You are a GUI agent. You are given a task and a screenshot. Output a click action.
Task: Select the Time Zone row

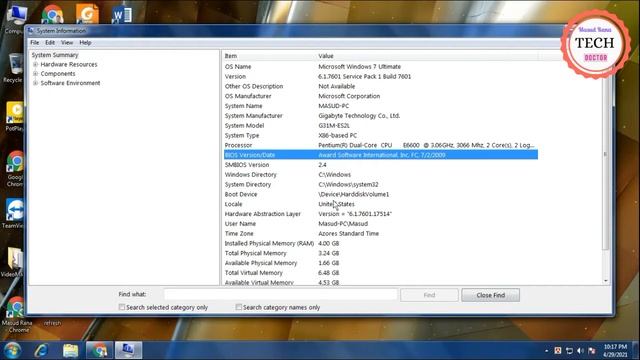[381, 233]
